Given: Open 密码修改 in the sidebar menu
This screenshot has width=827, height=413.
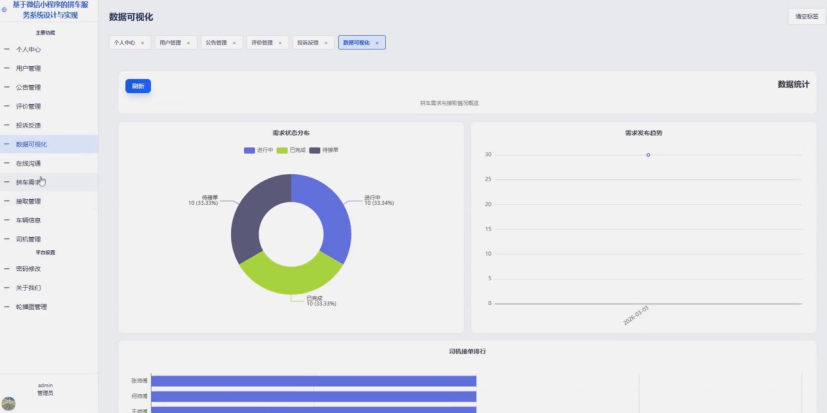Looking at the screenshot, I should [49, 269].
